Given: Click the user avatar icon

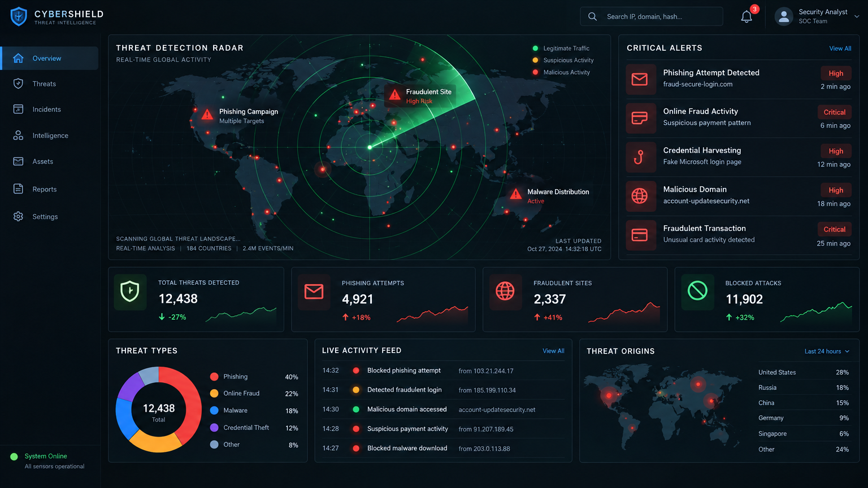Looking at the screenshot, I should pyautogui.click(x=784, y=16).
